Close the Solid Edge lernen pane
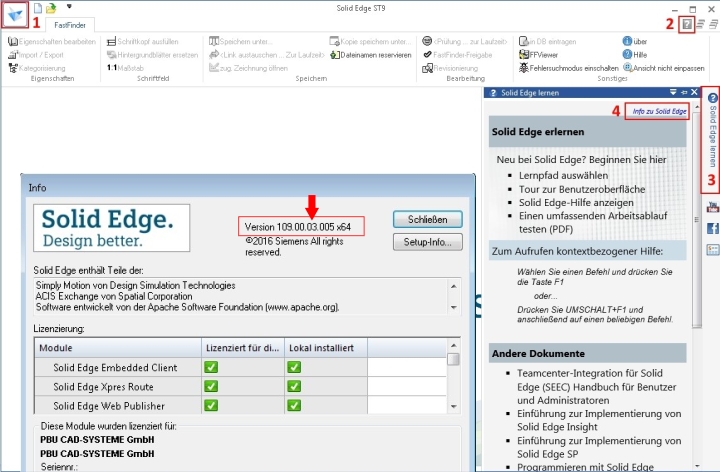Screen dimensions: 720x472 (x=694, y=92)
